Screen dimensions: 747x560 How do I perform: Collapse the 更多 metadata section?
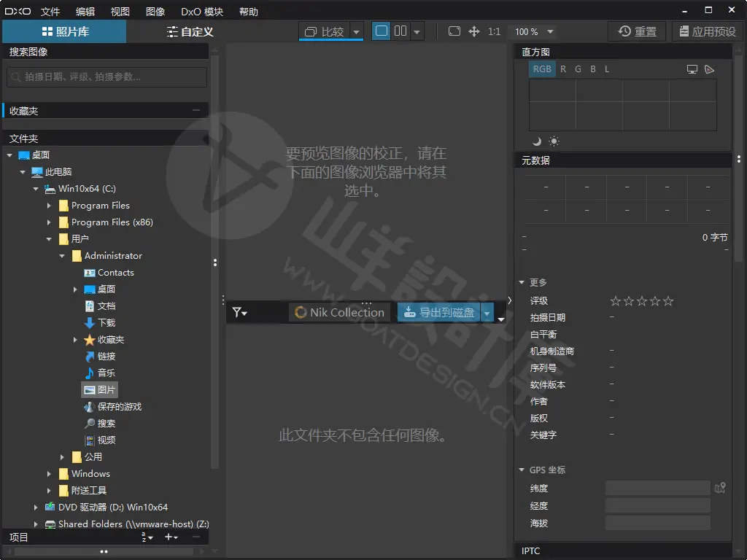tap(522, 283)
